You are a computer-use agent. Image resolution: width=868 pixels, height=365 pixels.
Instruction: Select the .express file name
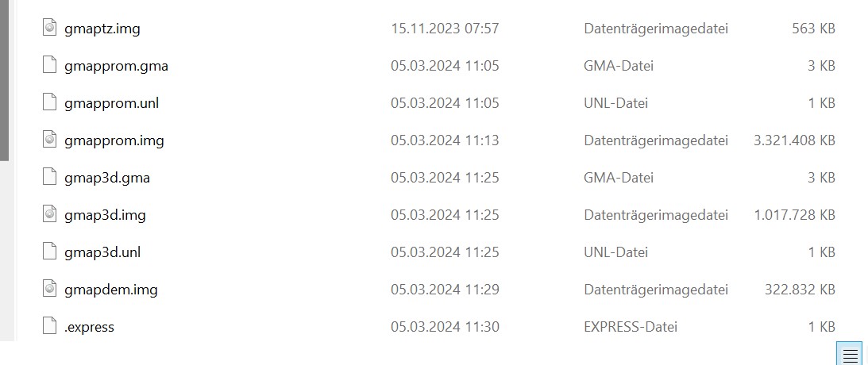coord(89,327)
